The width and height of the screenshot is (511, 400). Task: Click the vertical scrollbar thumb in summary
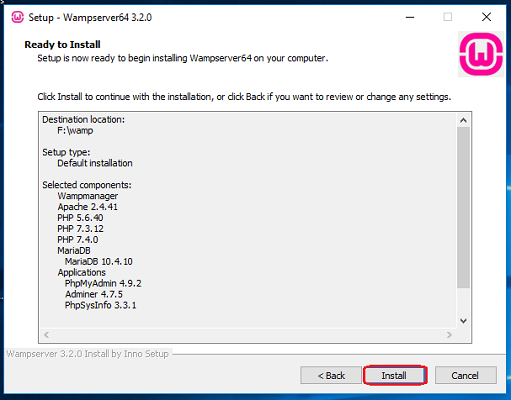point(463,207)
